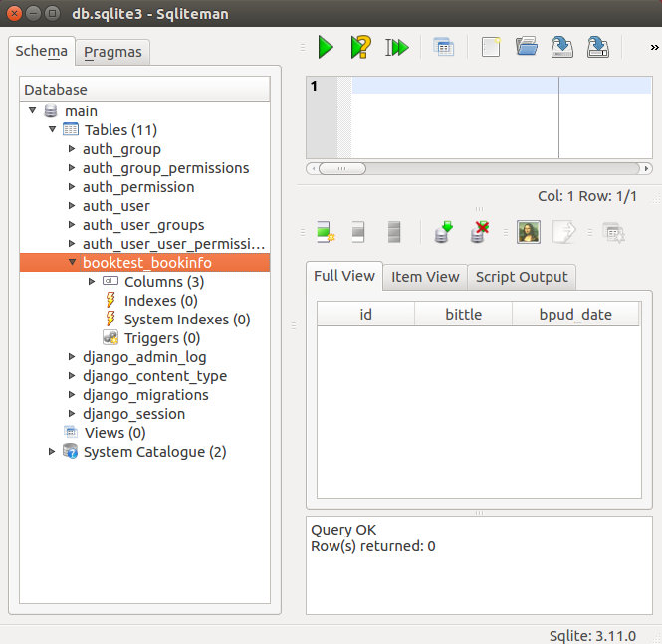Click the 'Col: 1 Row: 1/1' text
Screen dimensions: 662x644
click(587, 196)
